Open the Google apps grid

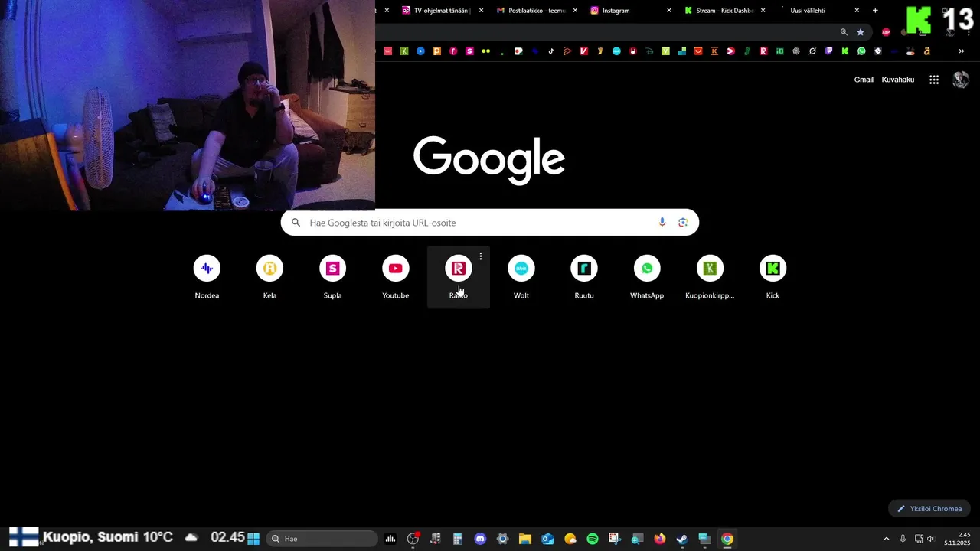tap(934, 80)
